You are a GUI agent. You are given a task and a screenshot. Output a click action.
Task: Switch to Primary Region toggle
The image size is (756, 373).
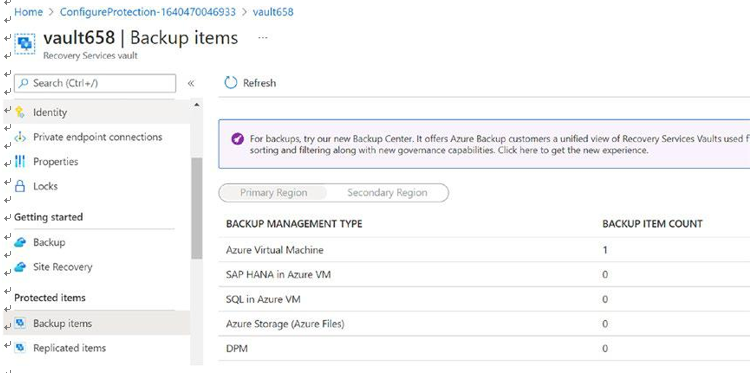coord(273,193)
